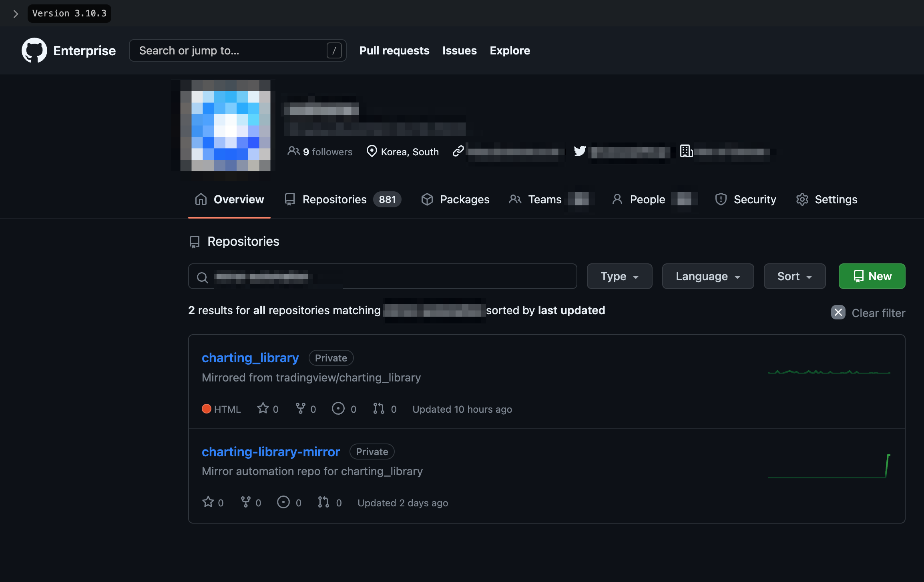Click pull request icon on charting-library-mirror
This screenshot has width=924, height=582.
323,502
